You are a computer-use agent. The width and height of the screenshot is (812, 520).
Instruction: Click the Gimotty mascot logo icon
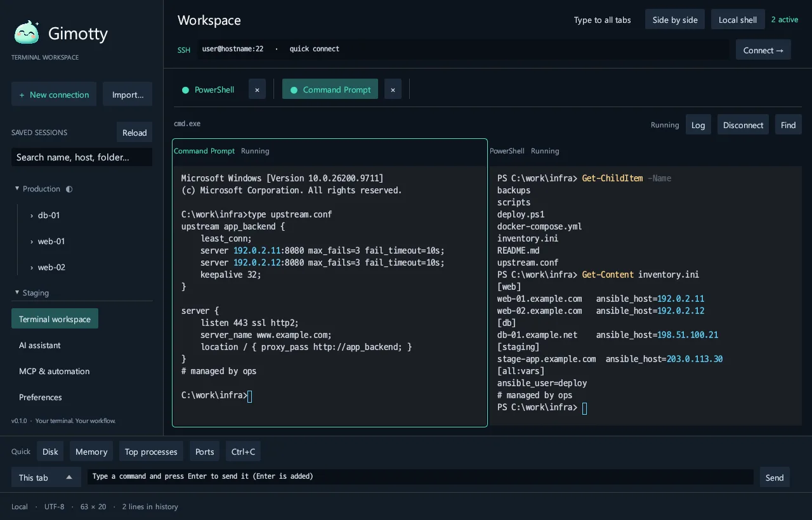[27, 33]
